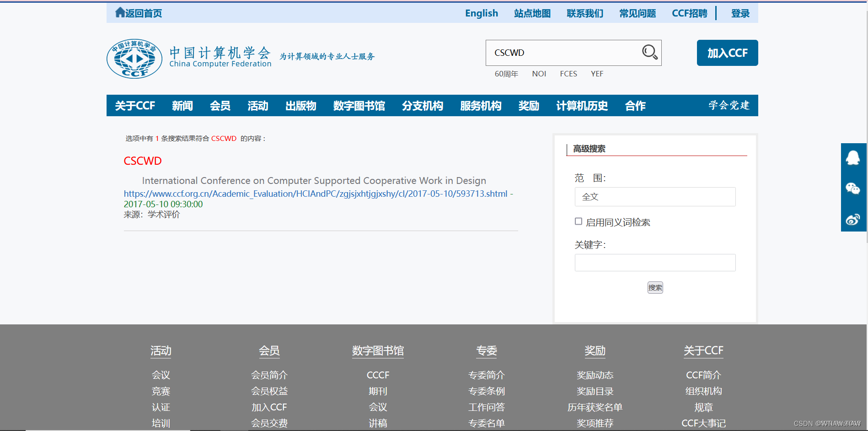Open the 新闻 navigation menu
This screenshot has height=431, width=868.
182,106
